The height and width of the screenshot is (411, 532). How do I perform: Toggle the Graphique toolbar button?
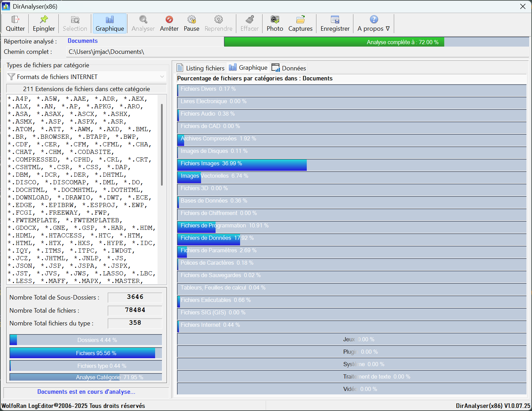point(110,23)
